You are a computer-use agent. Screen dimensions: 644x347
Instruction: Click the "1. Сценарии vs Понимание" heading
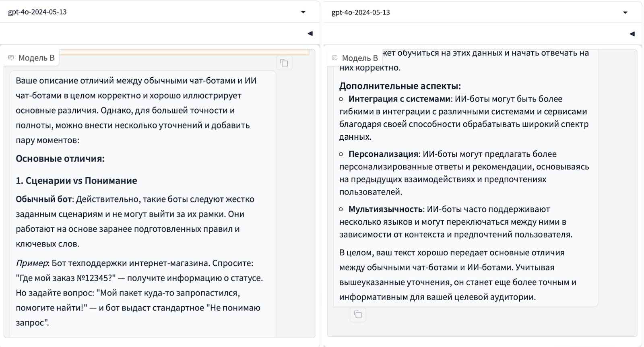pyautogui.click(x=76, y=181)
